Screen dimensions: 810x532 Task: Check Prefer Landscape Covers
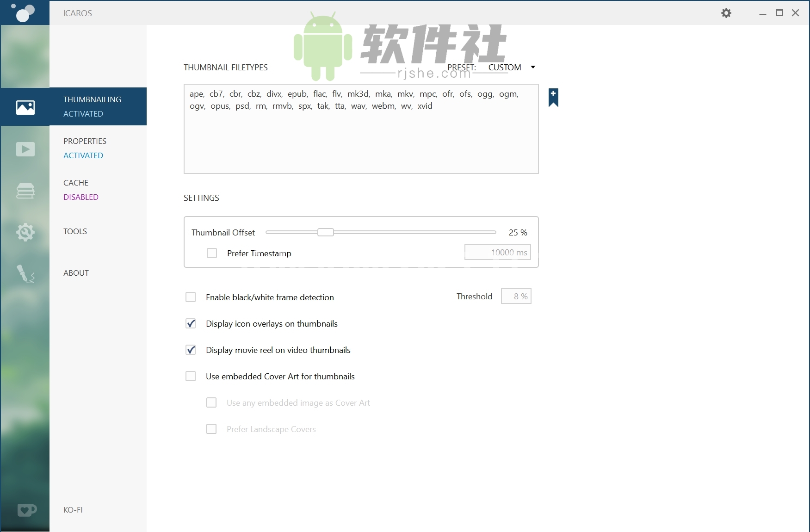pyautogui.click(x=211, y=429)
